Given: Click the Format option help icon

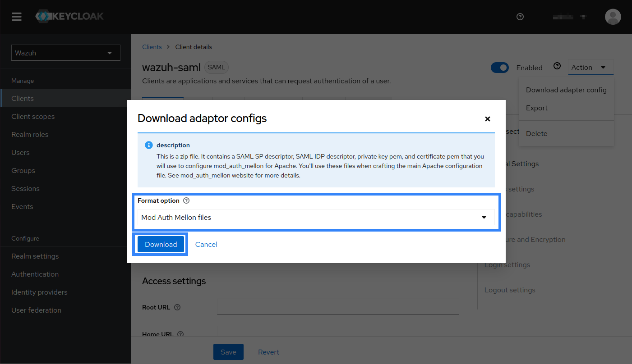Looking at the screenshot, I should coord(186,200).
